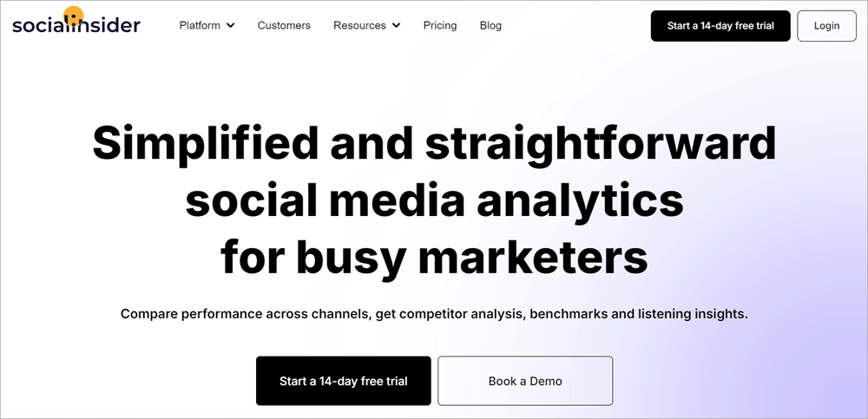This screenshot has width=868, height=419.
Task: Go to the Customers page
Action: click(x=284, y=25)
